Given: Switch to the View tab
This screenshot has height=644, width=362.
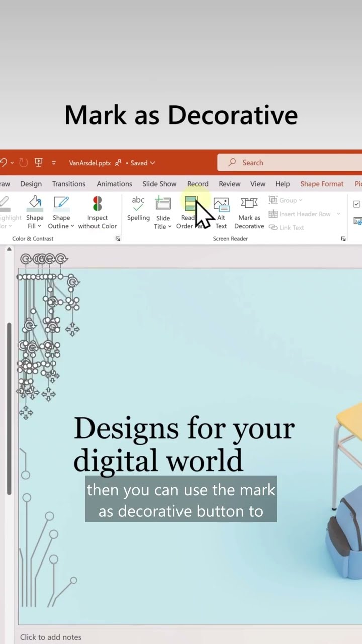Looking at the screenshot, I should coord(258,184).
